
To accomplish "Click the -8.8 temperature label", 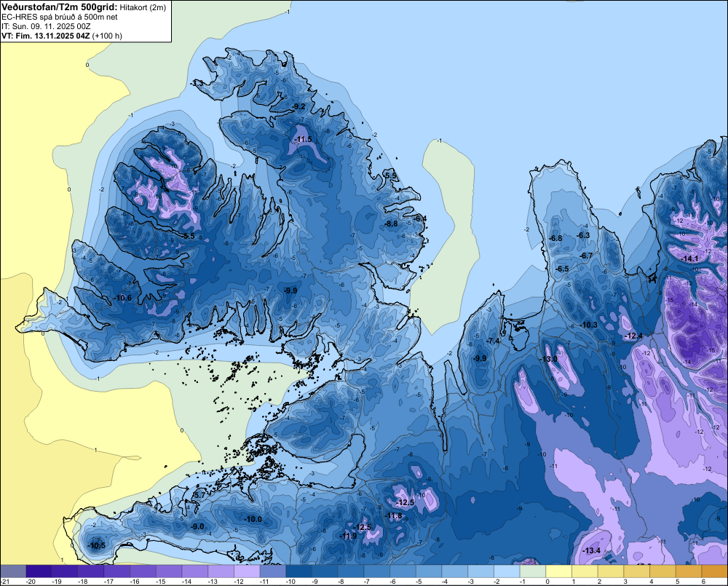I will [392, 223].
